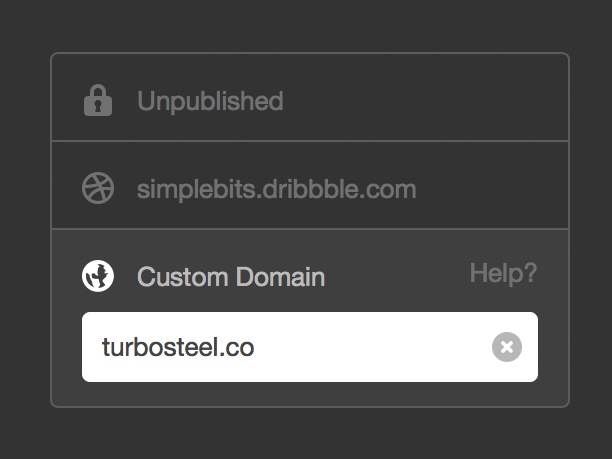Open the Help? link
This screenshot has width=612, height=459.
(503, 274)
